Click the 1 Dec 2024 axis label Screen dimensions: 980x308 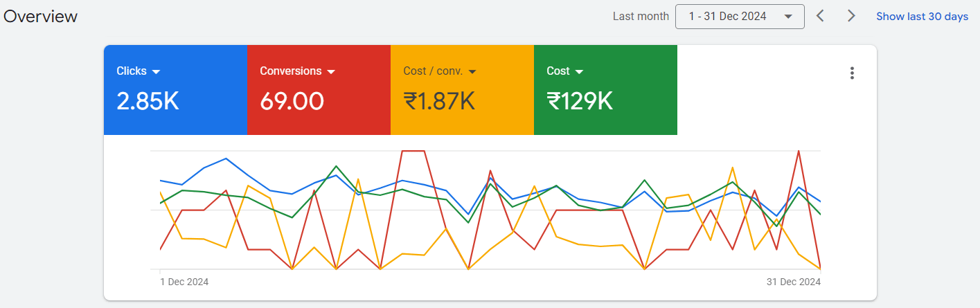pyautogui.click(x=184, y=282)
